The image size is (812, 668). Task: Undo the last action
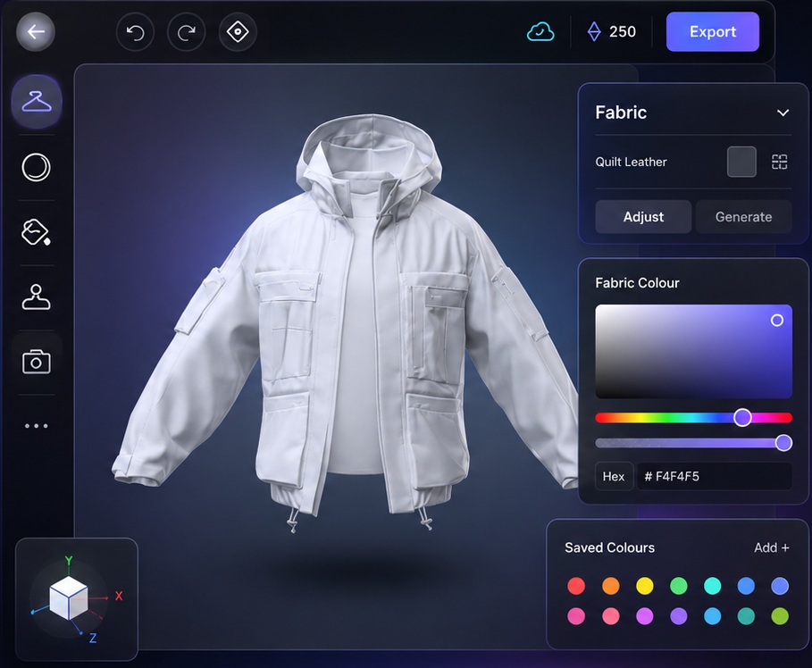[x=135, y=33]
